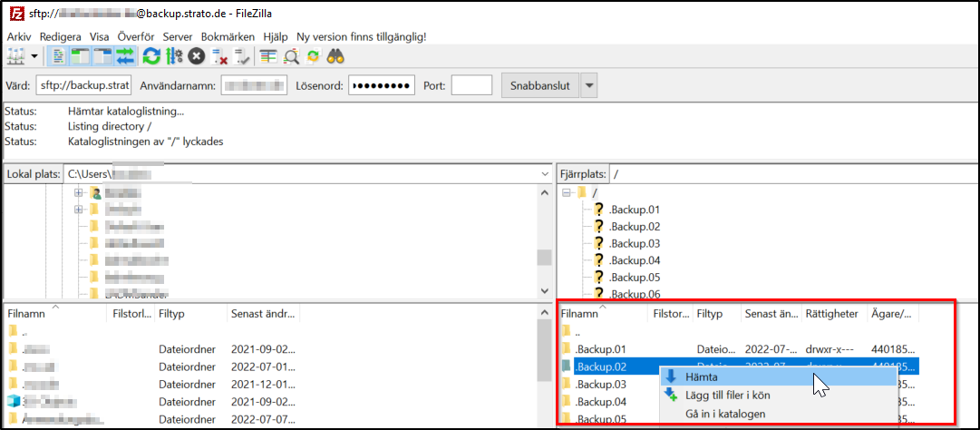Click the Snabbanslut button
Image resolution: width=980 pixels, height=430 pixels.
(539, 87)
